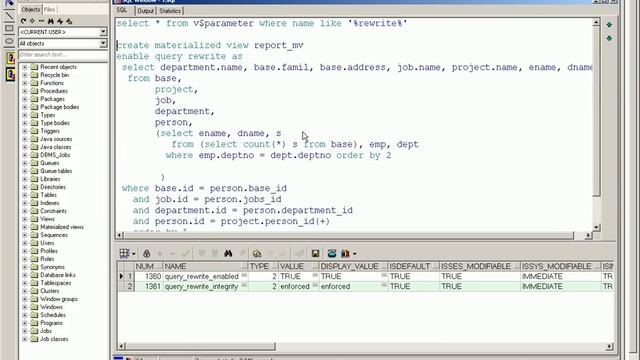Click the upper green arrow beside the SQL editor
The width and height of the screenshot is (640, 360).
click(609, 24)
